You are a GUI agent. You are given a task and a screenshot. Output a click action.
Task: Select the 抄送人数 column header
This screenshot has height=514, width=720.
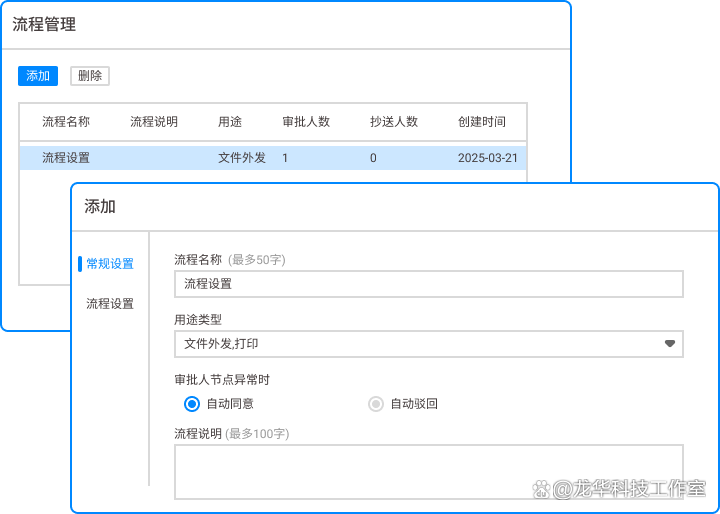point(394,122)
